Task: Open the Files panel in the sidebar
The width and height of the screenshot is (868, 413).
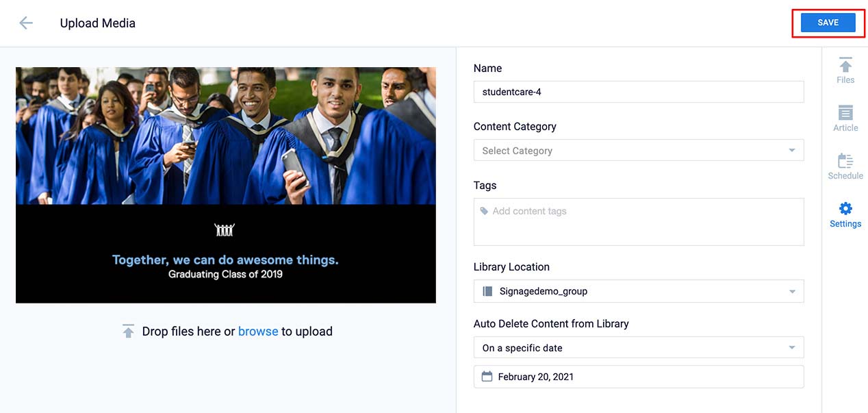Action: (x=845, y=71)
